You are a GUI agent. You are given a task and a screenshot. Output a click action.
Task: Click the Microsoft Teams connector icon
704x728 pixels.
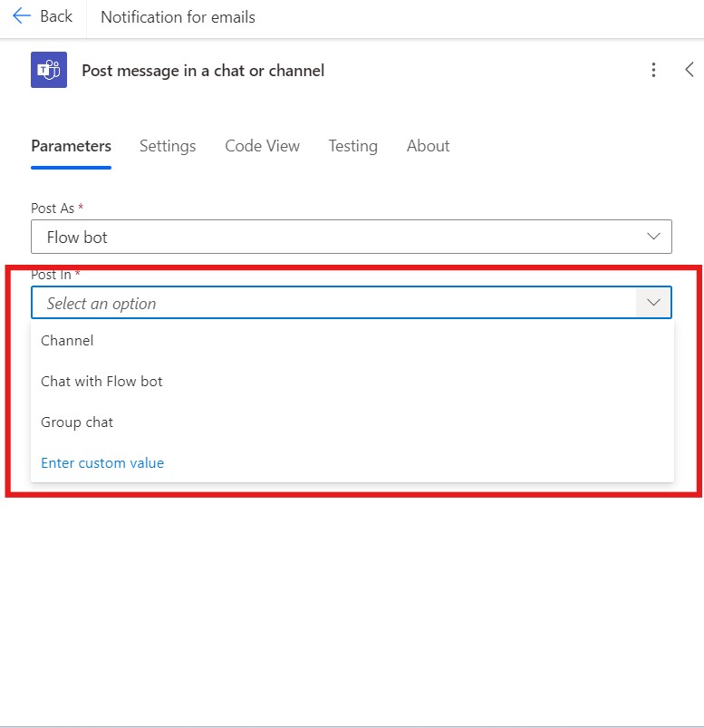click(x=49, y=70)
